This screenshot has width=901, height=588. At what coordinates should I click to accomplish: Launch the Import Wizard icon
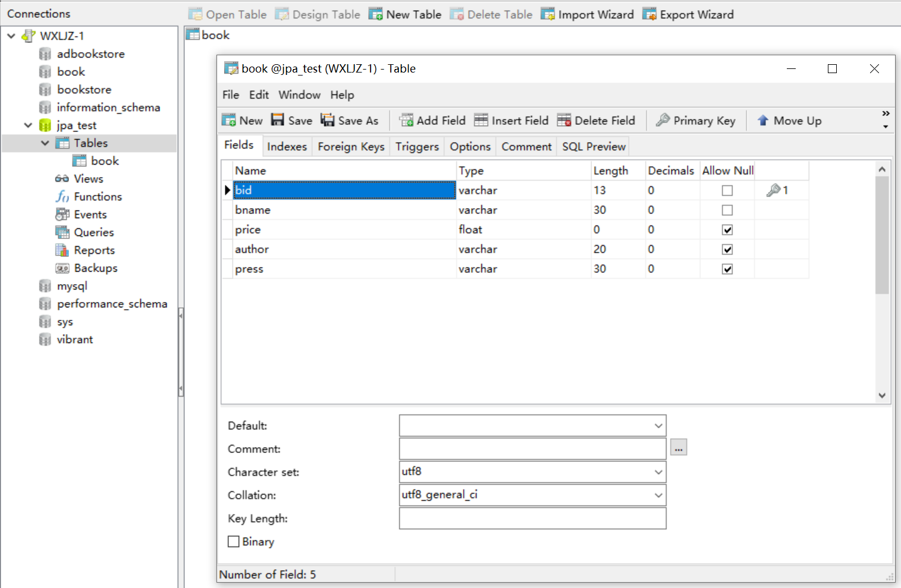coord(548,14)
